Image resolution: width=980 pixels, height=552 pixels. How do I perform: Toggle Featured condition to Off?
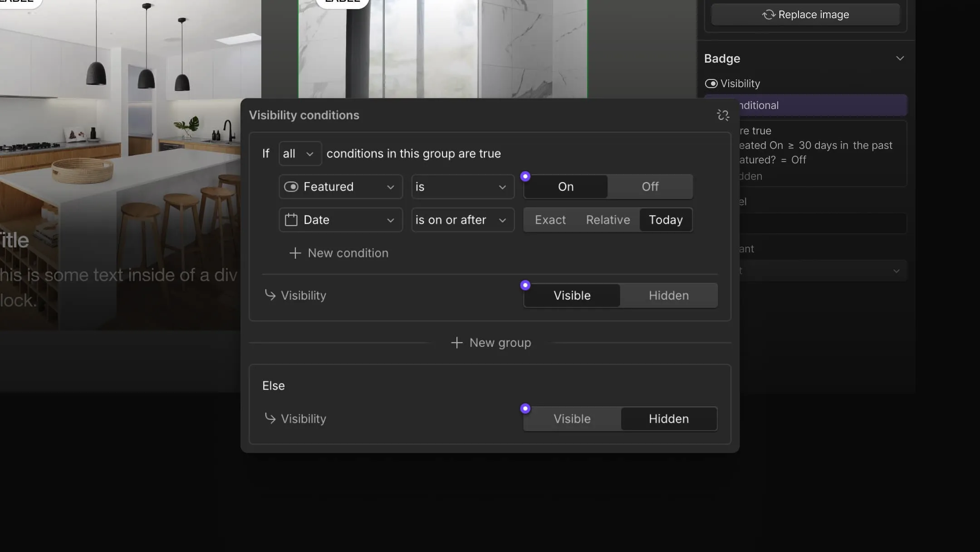click(x=649, y=187)
